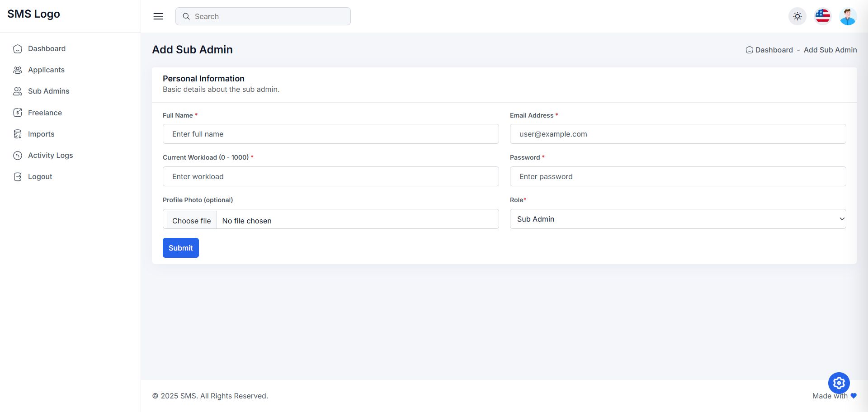Click the Dashboard home icon in sidebar
The image size is (868, 412).
[18, 49]
